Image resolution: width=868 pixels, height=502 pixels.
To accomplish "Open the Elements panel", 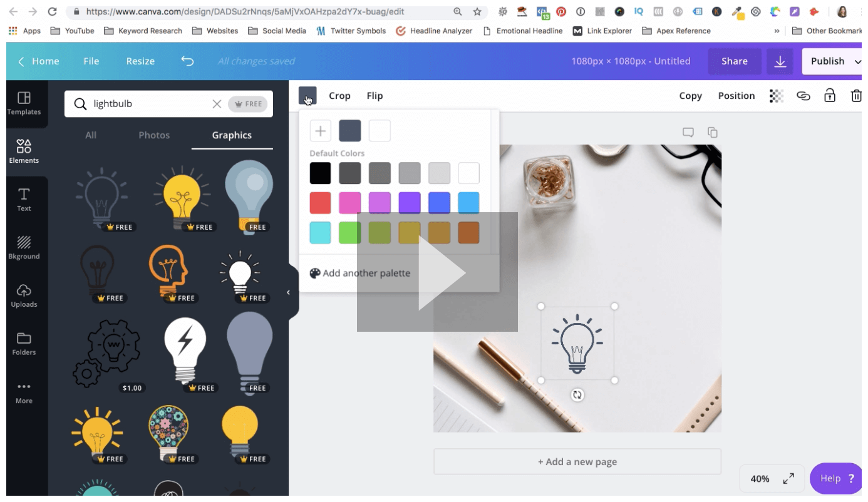I will tap(24, 152).
